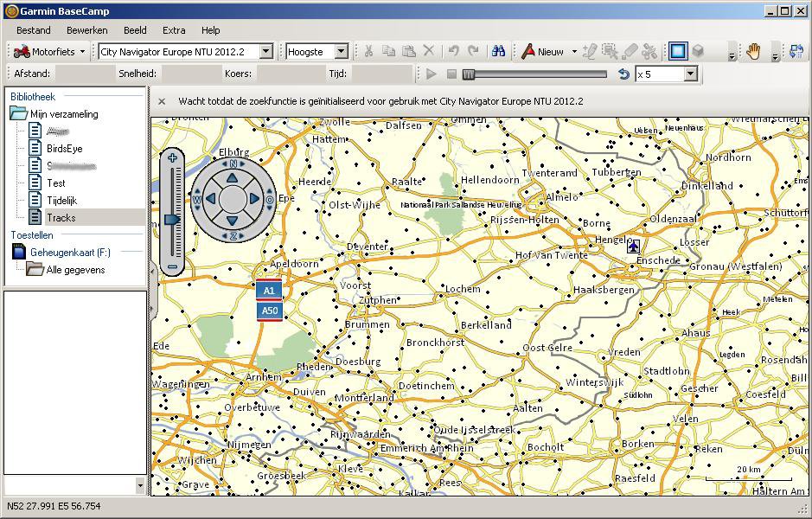The width and height of the screenshot is (812, 519).
Task: Activate the Select tool with dashed box
Action: pos(610,51)
